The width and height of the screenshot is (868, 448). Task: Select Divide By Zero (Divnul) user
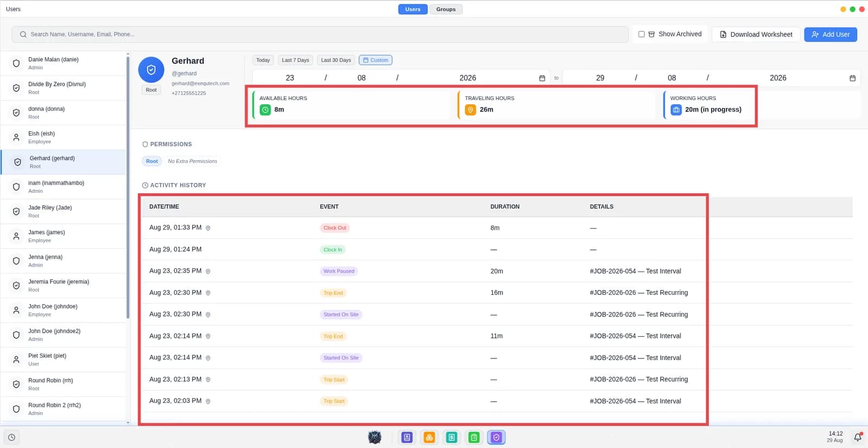point(63,88)
